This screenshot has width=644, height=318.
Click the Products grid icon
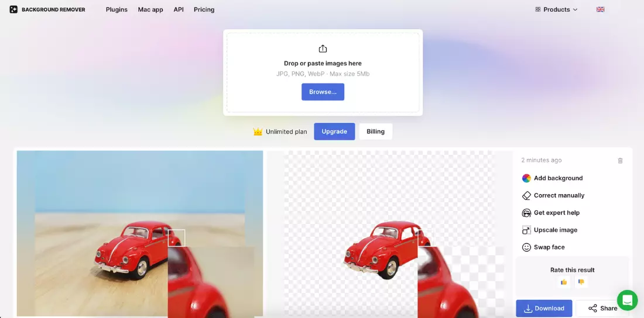coord(537,9)
